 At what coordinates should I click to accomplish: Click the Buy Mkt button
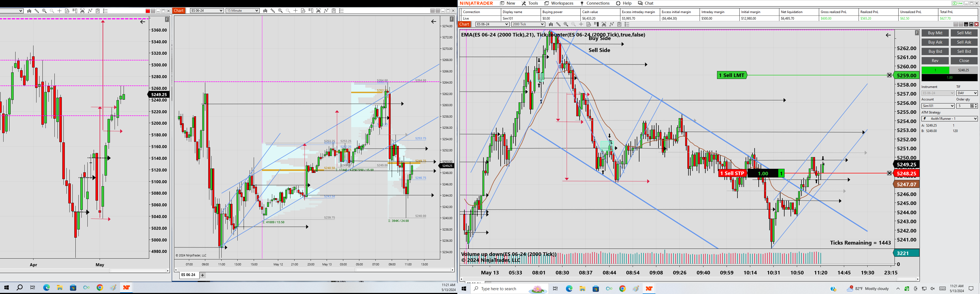coord(935,33)
